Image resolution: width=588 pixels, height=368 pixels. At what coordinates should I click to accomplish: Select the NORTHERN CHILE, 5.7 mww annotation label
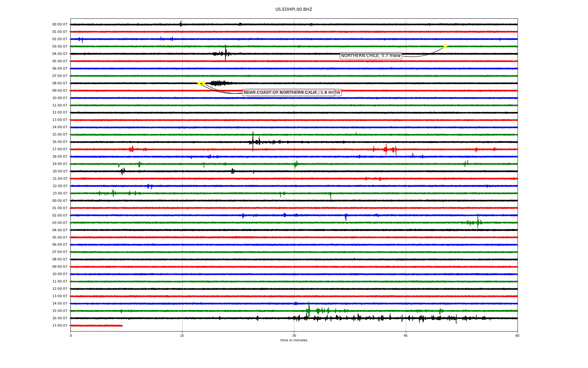pos(371,56)
